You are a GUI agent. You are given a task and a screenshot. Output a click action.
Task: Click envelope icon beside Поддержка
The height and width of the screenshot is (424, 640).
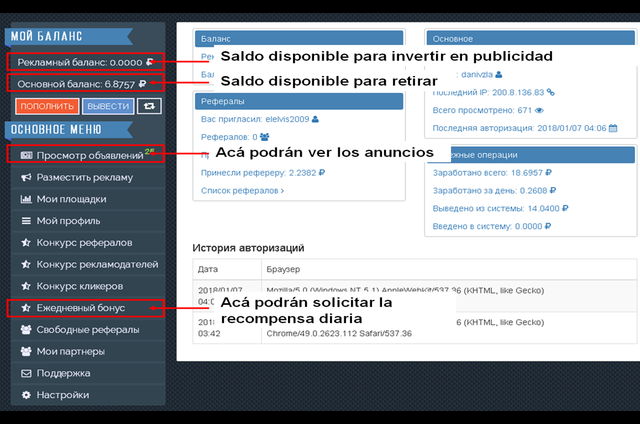(x=26, y=373)
